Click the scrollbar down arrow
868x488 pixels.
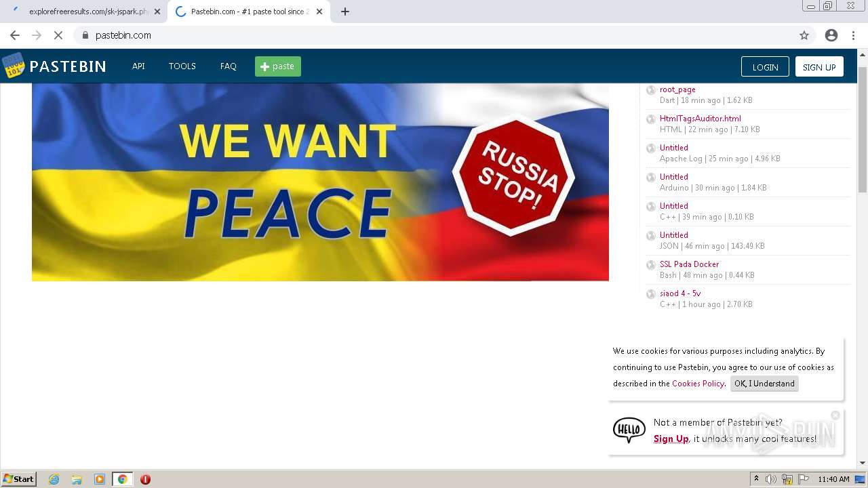[863, 463]
